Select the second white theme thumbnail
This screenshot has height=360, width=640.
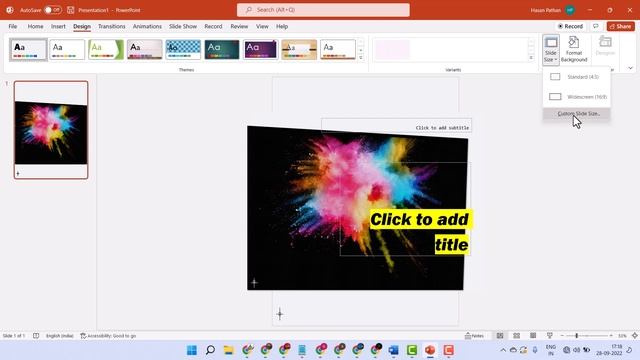coord(67,50)
